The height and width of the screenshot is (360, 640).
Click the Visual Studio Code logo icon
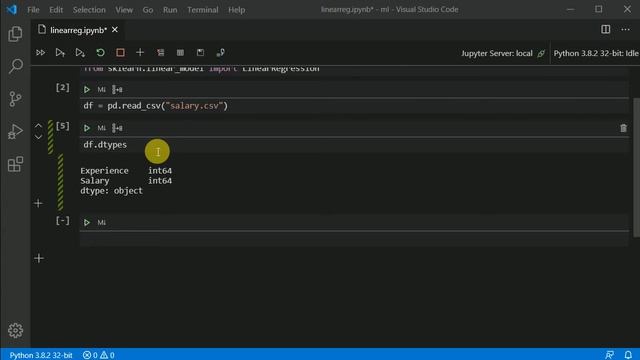[x=12, y=9]
